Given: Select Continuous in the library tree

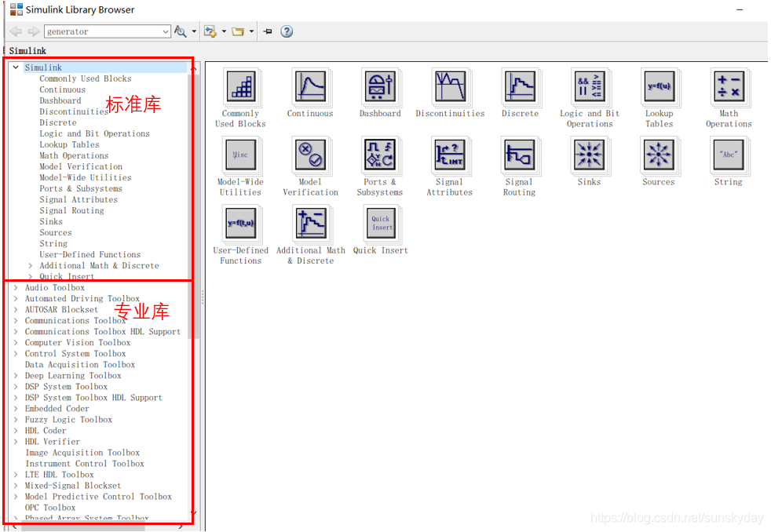Looking at the screenshot, I should [63, 89].
